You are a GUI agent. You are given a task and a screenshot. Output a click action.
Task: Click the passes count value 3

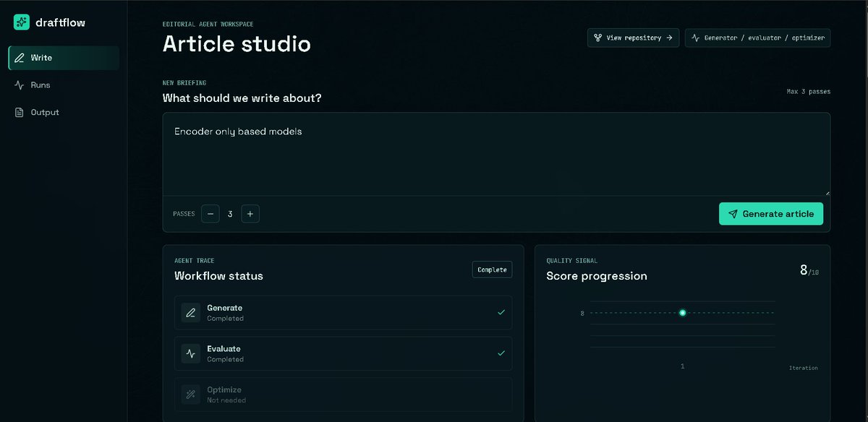[x=230, y=214]
